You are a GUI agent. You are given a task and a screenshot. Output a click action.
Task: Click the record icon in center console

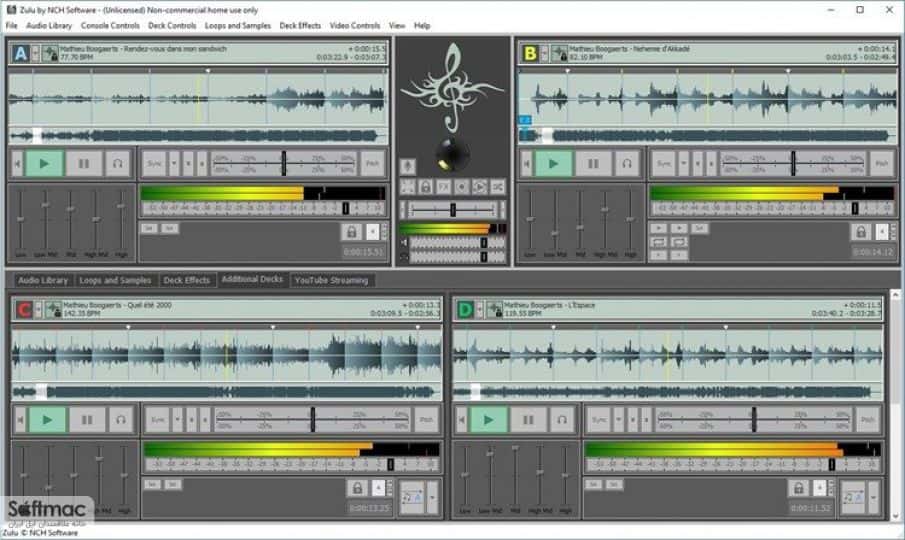(x=461, y=187)
